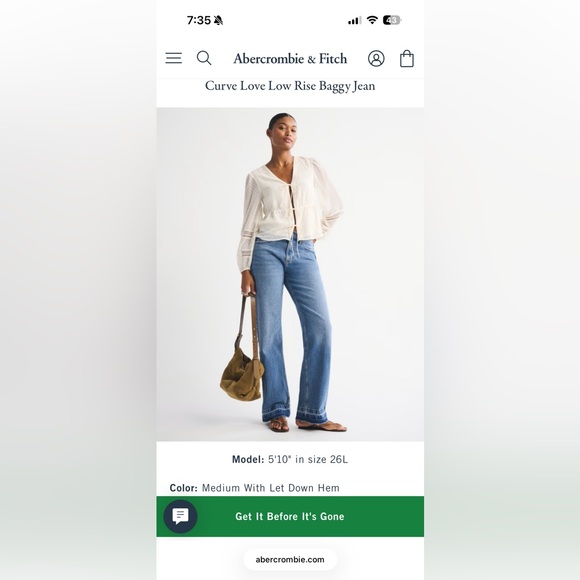Tap the Model 5'10" size 26L text
The height and width of the screenshot is (580, 580).
pyautogui.click(x=290, y=459)
